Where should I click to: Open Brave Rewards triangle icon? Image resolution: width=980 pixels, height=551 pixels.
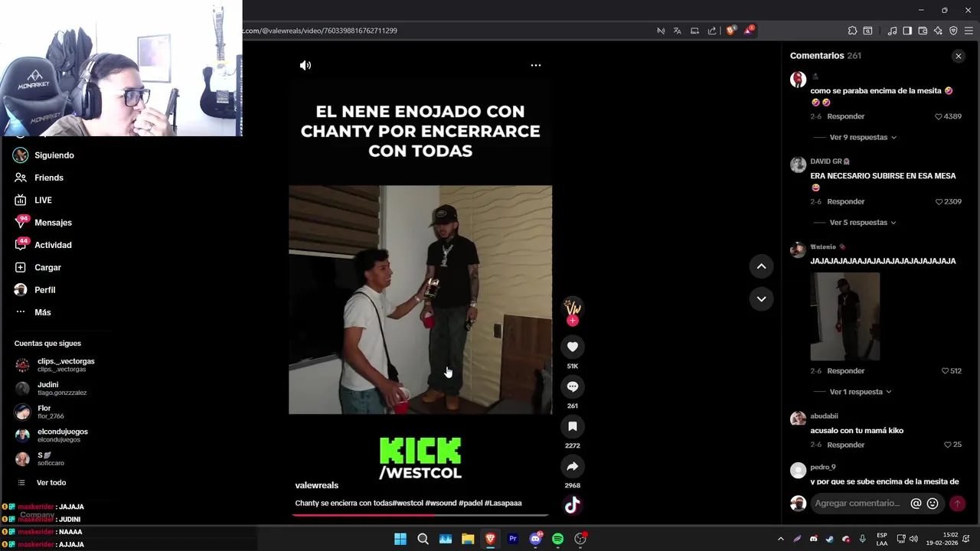point(749,31)
